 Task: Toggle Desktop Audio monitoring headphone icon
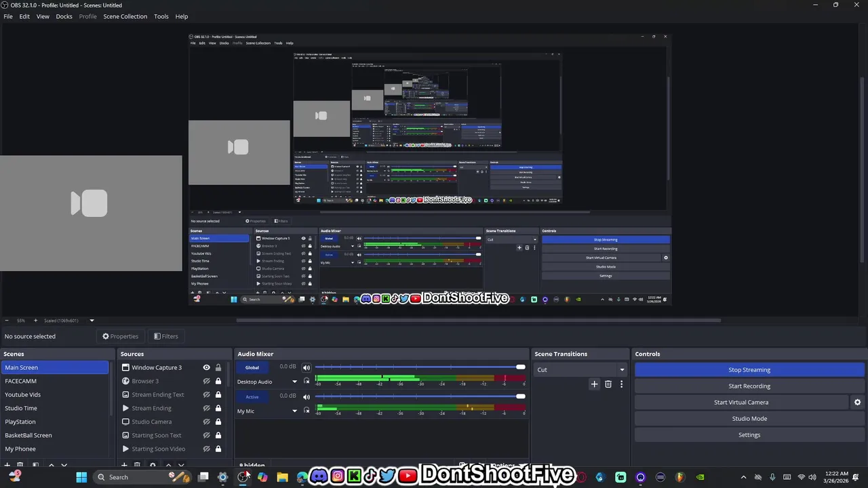point(307,382)
